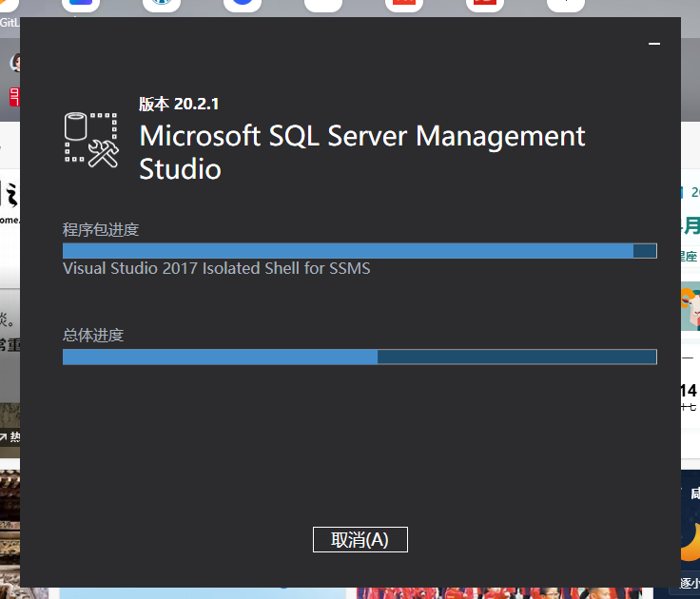Viewport: 700px width, 599px height.
Task: Open the 星座 link on the background page
Action: pos(690,256)
